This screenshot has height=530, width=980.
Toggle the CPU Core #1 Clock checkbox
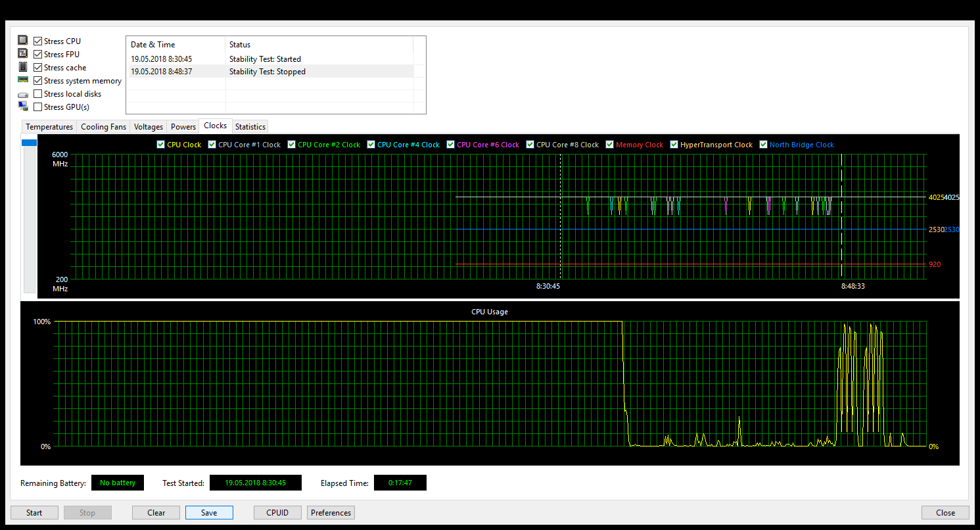[x=212, y=145]
